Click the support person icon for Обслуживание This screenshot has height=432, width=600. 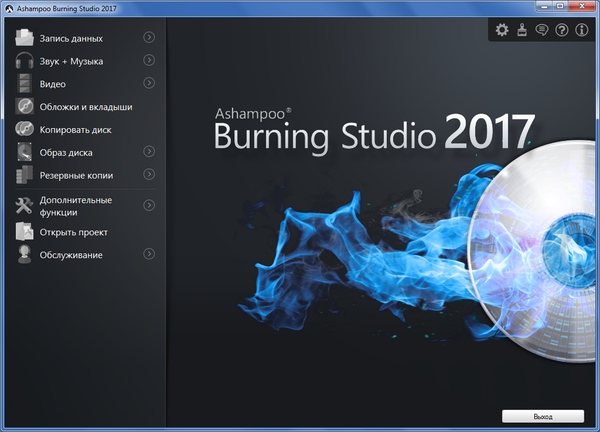[x=24, y=254]
